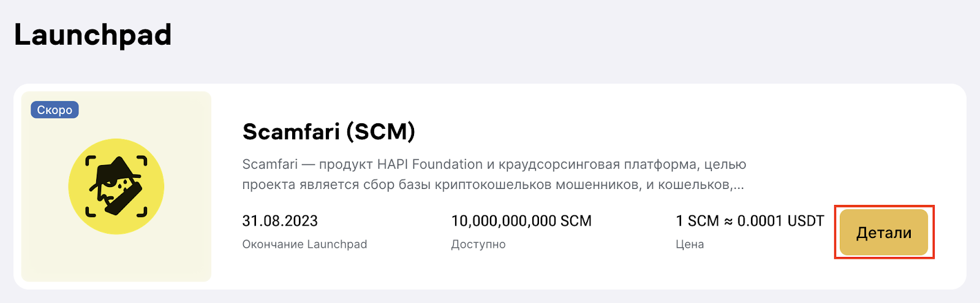The image size is (980, 303).
Task: Select the 31.08.2023 end date value
Action: 280,221
